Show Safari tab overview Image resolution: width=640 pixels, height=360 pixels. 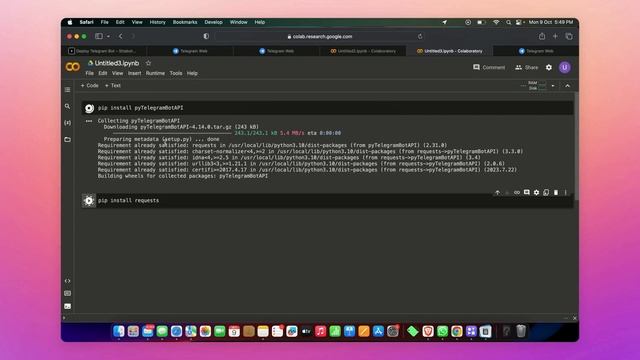[569, 36]
